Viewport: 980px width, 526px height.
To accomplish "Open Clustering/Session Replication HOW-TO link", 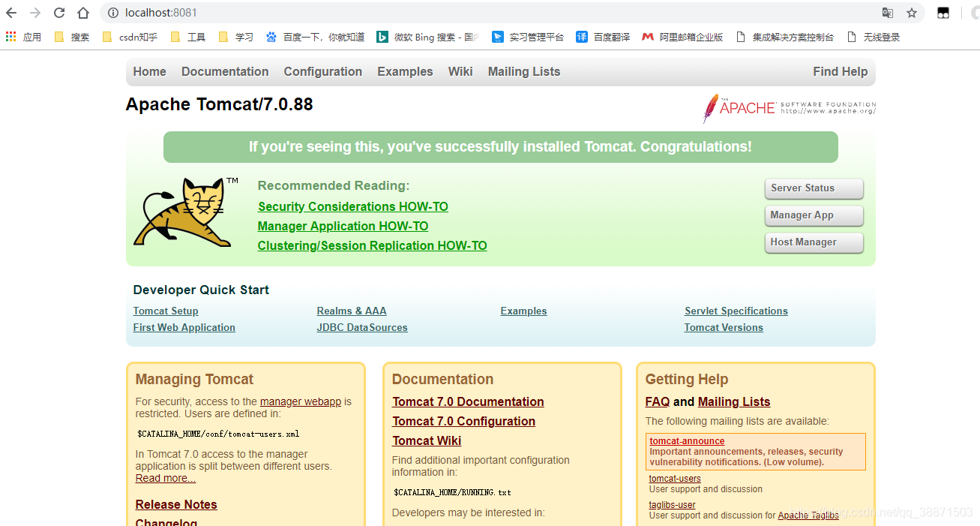I will (x=372, y=245).
